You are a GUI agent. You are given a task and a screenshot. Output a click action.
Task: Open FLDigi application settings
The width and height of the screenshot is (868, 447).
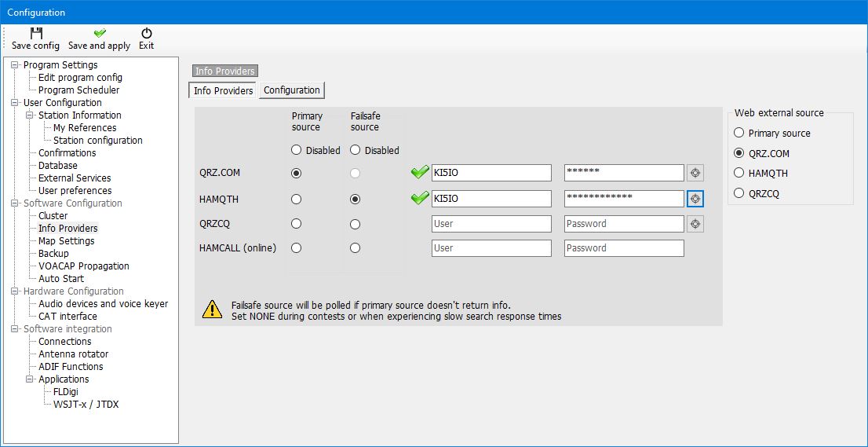[65, 392]
